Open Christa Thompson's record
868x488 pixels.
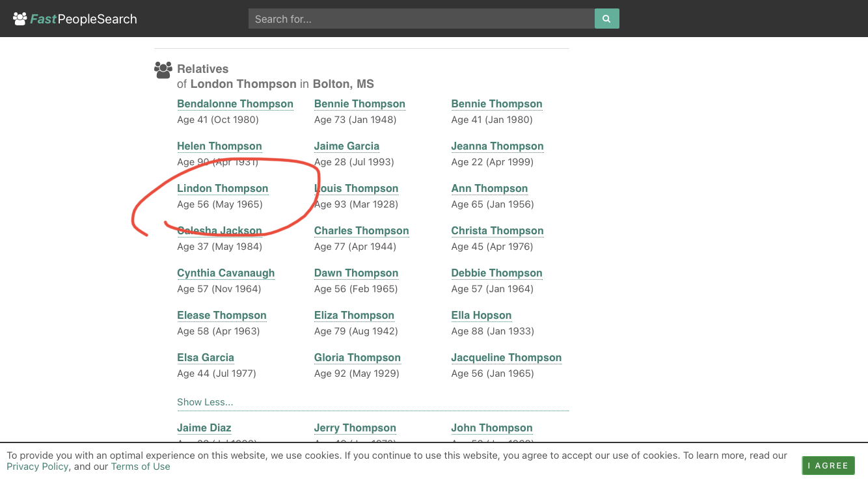(x=498, y=231)
